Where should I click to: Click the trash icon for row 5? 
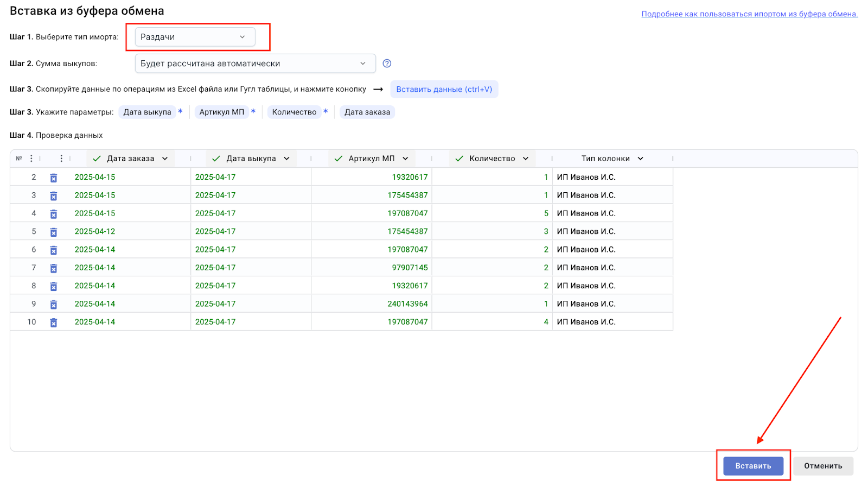coord(54,232)
